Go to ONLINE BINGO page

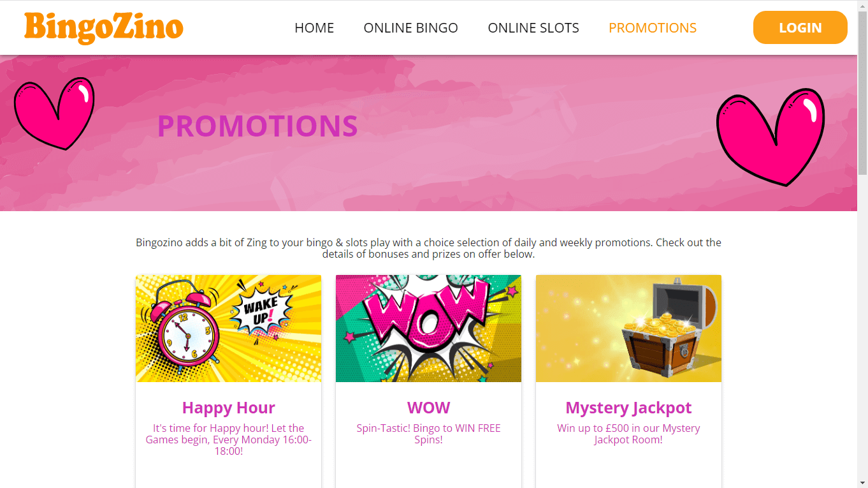[x=411, y=28]
